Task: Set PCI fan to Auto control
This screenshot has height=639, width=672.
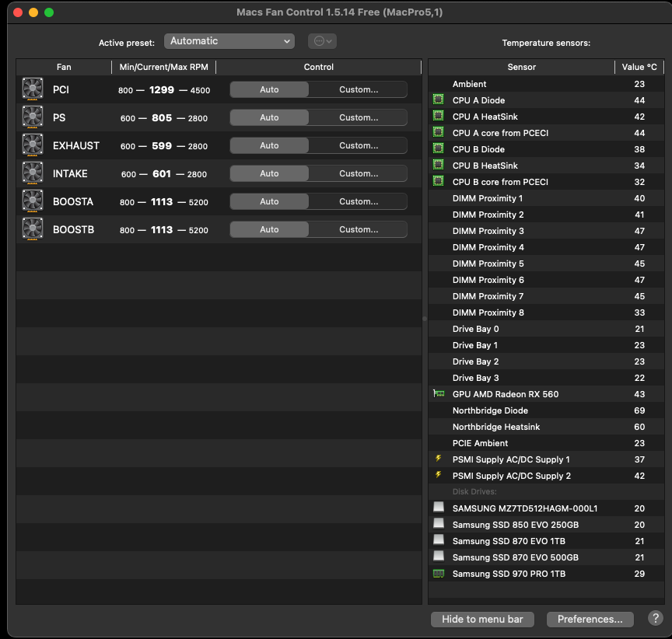Action: pos(269,89)
